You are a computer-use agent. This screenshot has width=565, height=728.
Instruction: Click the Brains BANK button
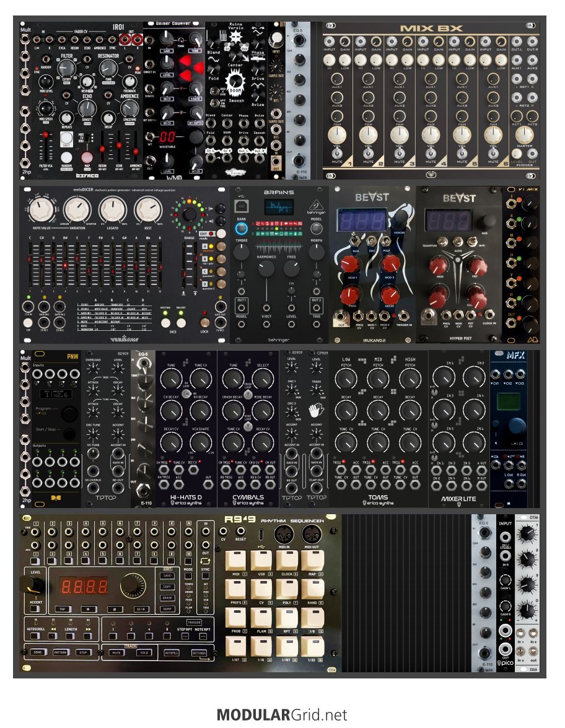[x=242, y=229]
